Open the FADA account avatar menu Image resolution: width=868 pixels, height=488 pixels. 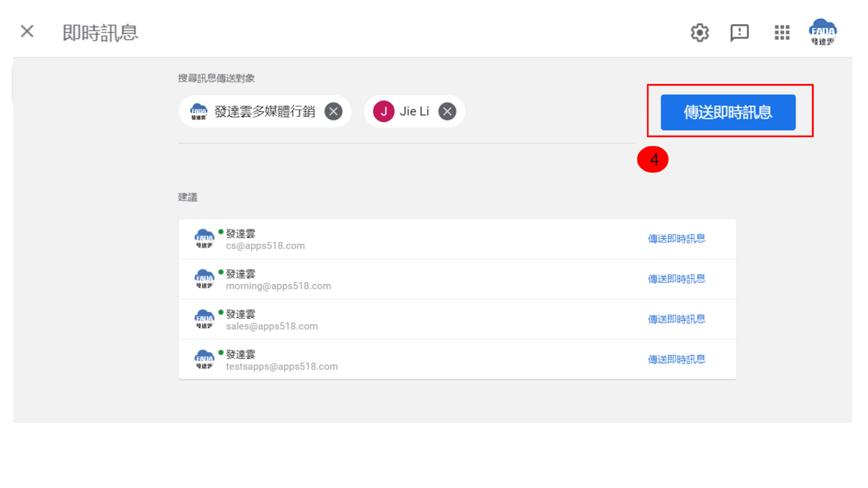click(823, 32)
